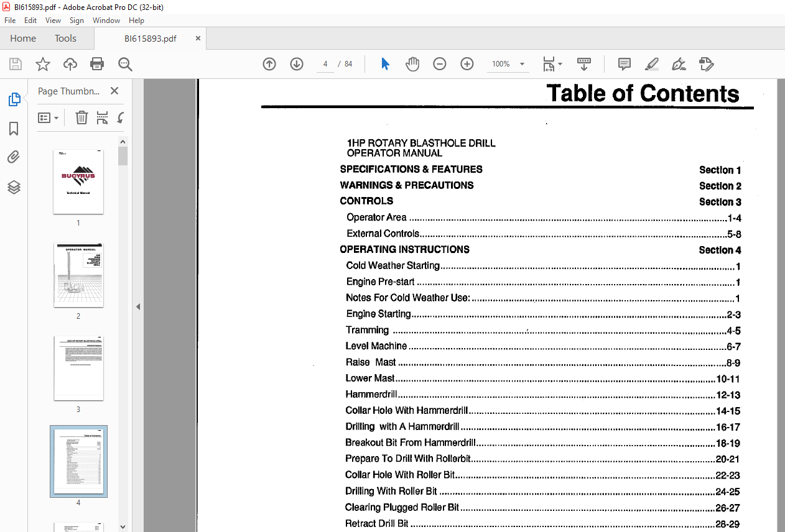Open the View menu
The width and height of the screenshot is (785, 532).
point(53,21)
